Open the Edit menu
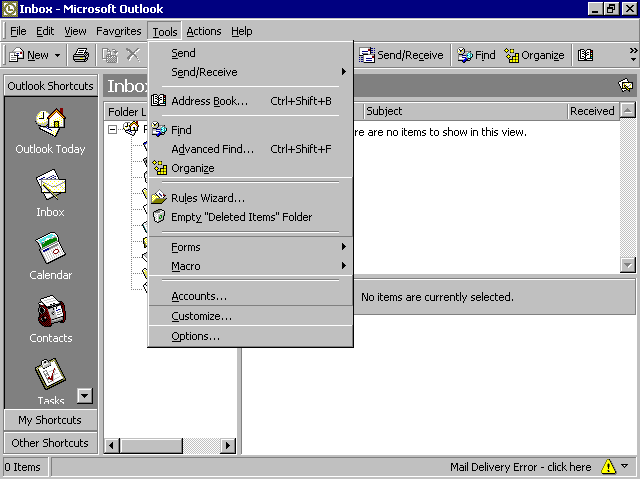640x480 pixels. click(45, 31)
